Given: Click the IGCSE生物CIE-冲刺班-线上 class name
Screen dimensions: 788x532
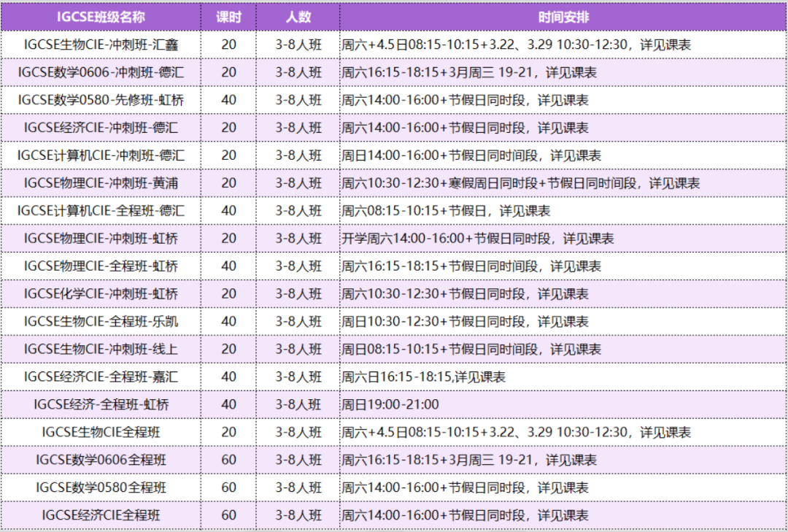Looking at the screenshot, I should pyautogui.click(x=101, y=350).
